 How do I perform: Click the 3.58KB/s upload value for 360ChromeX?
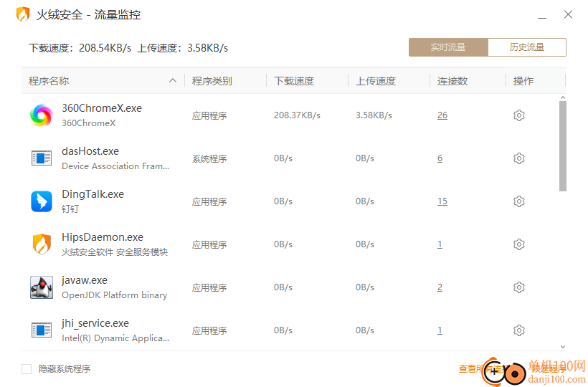[x=374, y=115]
